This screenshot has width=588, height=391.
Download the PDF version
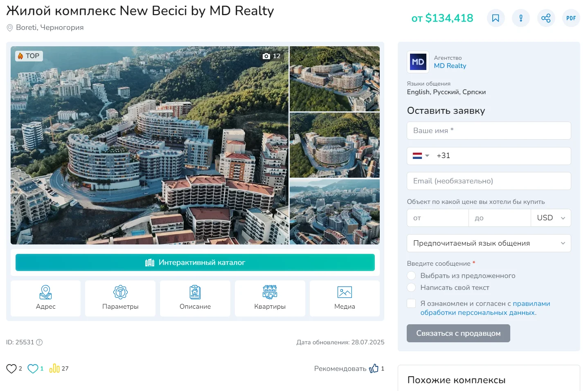click(x=571, y=18)
